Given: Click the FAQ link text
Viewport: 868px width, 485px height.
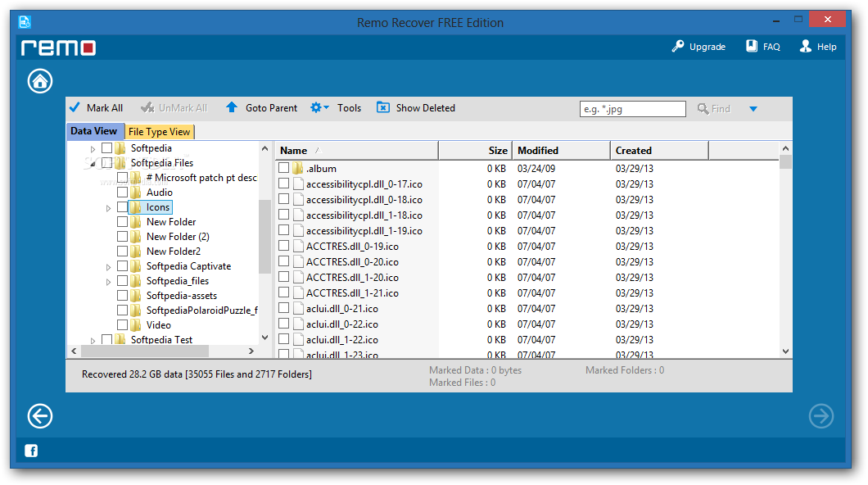Looking at the screenshot, I should pos(771,47).
